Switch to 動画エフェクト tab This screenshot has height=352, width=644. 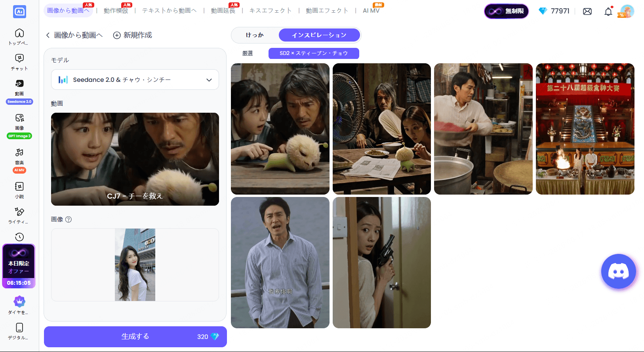pyautogui.click(x=327, y=11)
